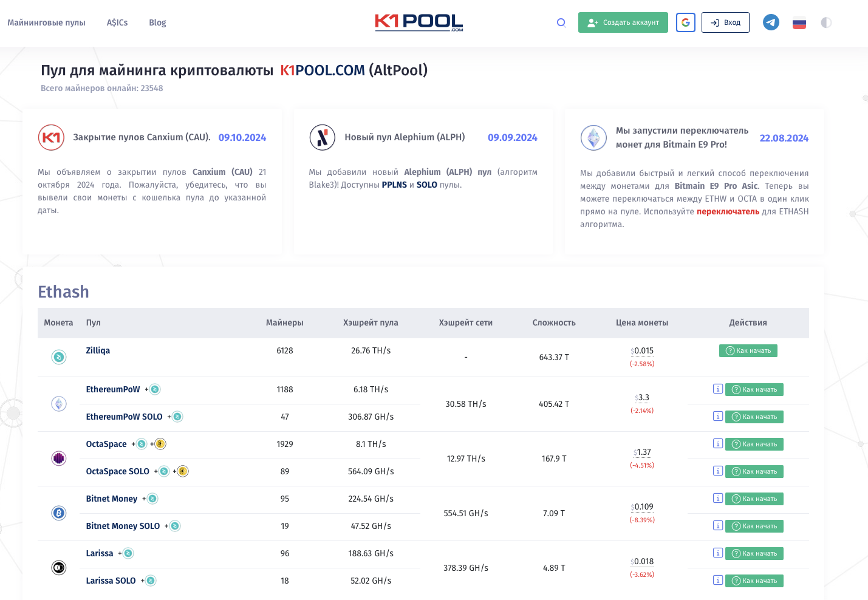Click the K1 logo in Canxium news card
Viewport: 868px width, 600px height.
51,137
